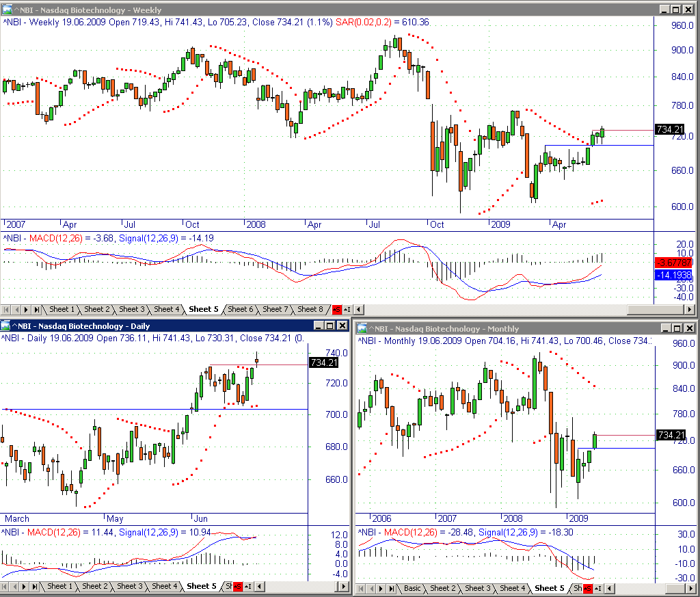700x597 pixels.
Task: Click left scroll arrow in Daily window scrollbar
Action: click(259, 587)
